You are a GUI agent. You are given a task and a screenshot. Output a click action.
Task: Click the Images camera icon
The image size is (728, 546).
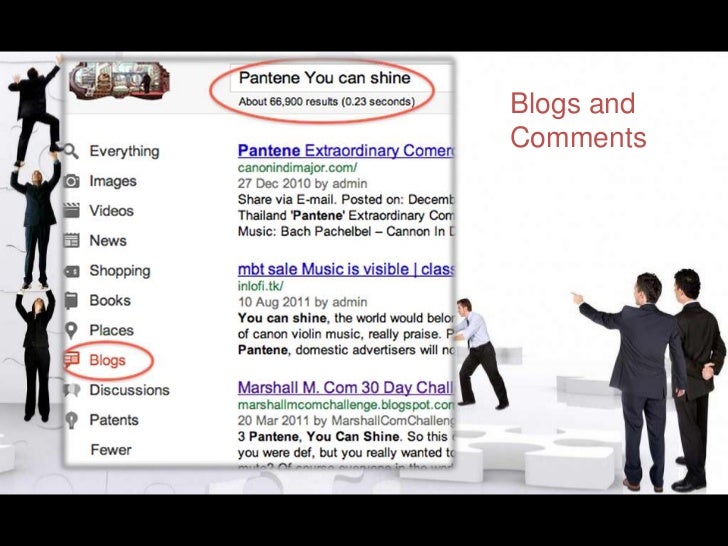point(72,181)
